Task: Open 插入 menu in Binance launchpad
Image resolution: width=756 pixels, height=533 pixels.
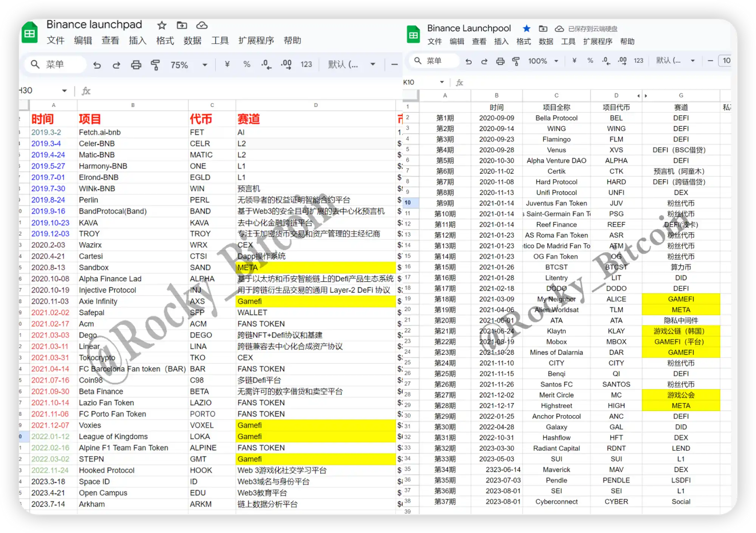Action: [x=138, y=40]
